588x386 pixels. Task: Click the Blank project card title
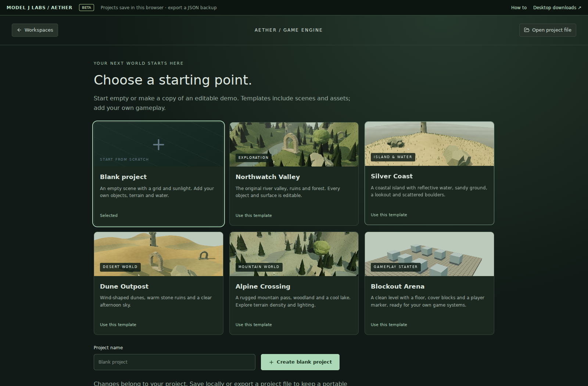coord(123,177)
